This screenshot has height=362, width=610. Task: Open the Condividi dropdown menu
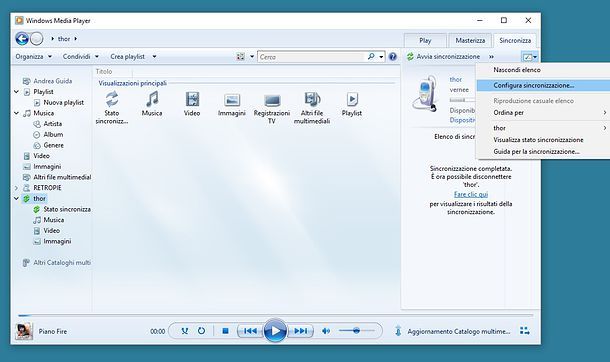click(81, 57)
